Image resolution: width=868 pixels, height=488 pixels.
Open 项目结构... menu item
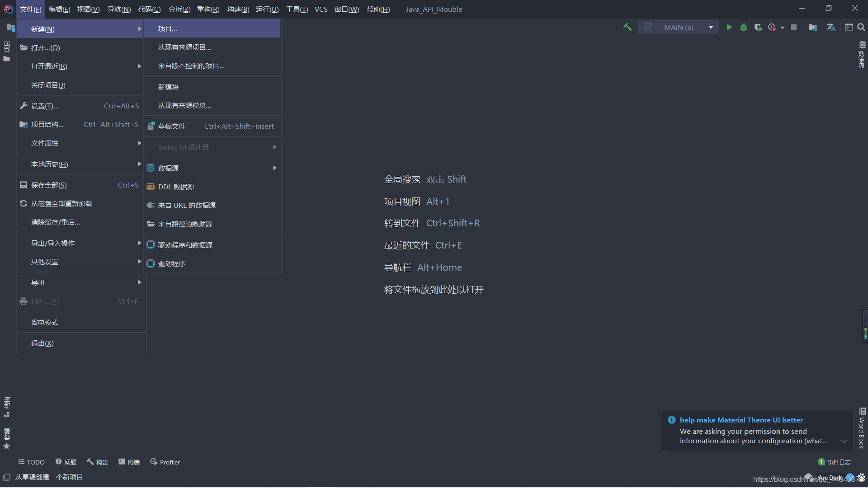[80, 125]
